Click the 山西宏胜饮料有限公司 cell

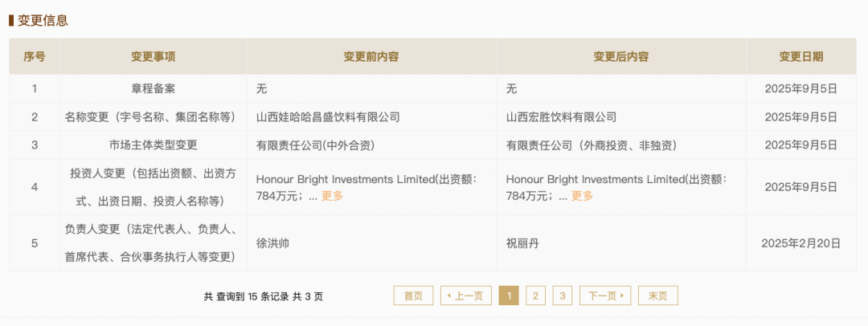[561, 116]
